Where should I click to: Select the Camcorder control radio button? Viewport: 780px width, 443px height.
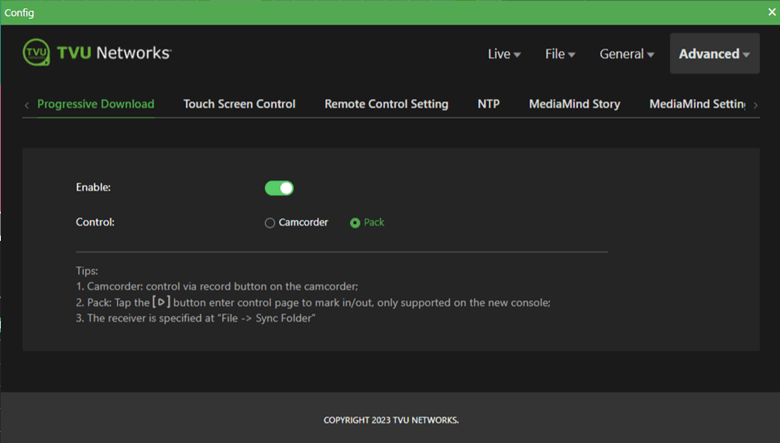[x=270, y=223]
